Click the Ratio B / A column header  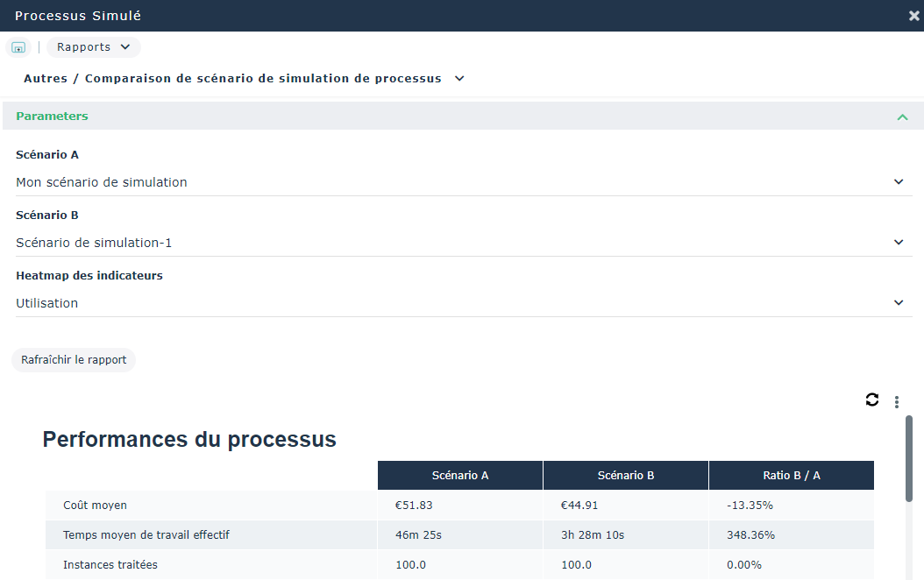pos(791,476)
